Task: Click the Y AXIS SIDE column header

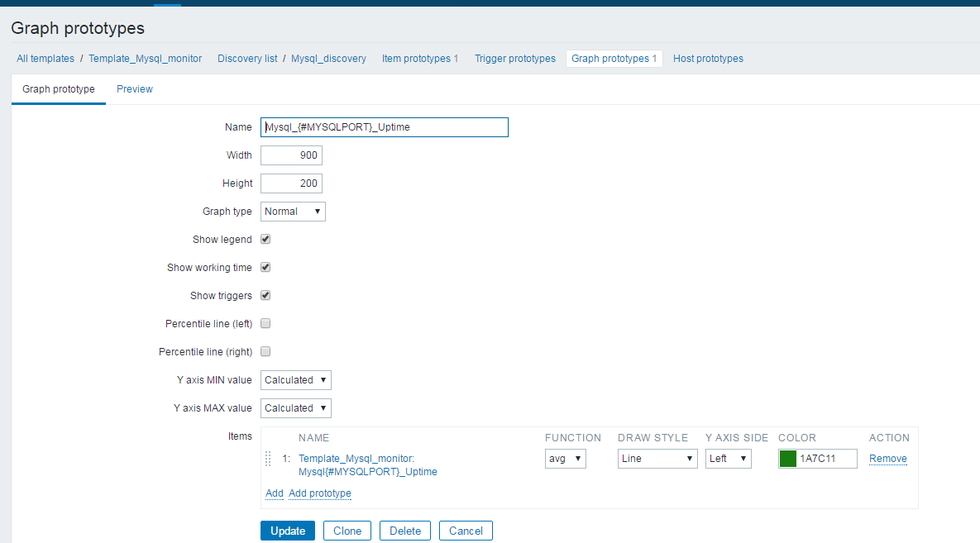Action: [736, 438]
